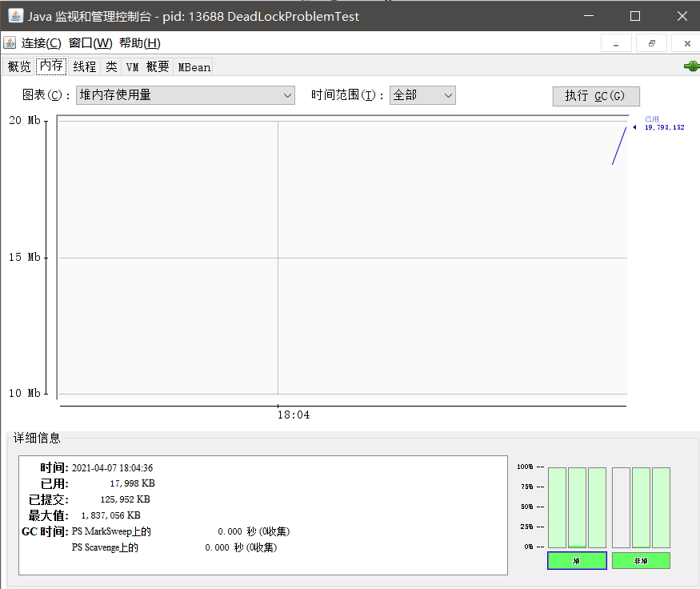Open the 帮助(H) menu
Image resolution: width=700 pixels, height=589 pixels.
[140, 43]
